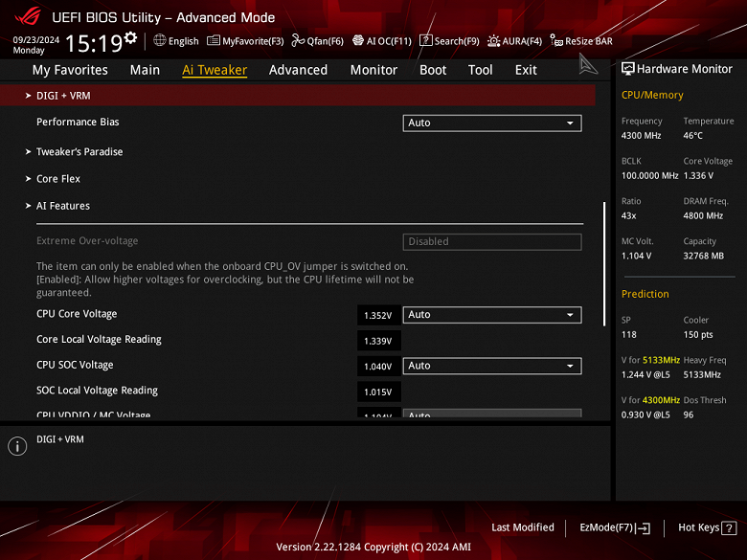Click the Dos Thresh value 96

(x=689, y=414)
